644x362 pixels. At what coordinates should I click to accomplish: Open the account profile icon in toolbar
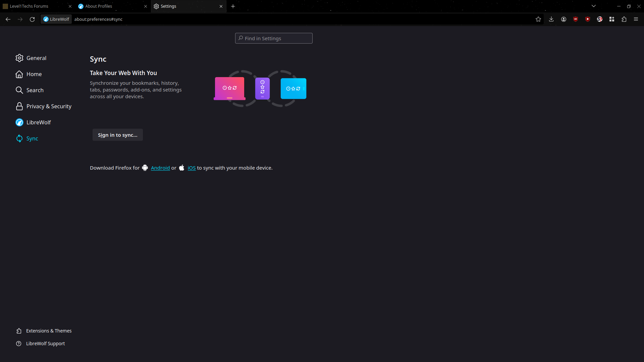[x=563, y=19]
